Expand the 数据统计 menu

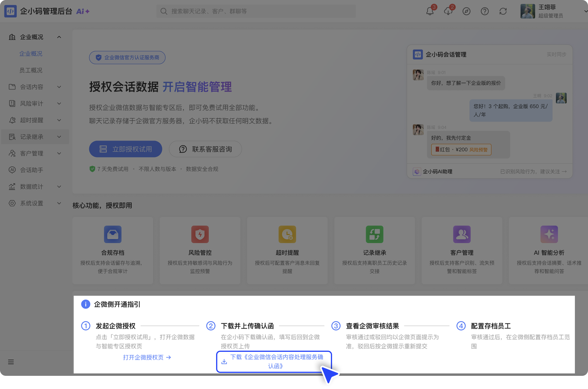[x=59, y=187]
